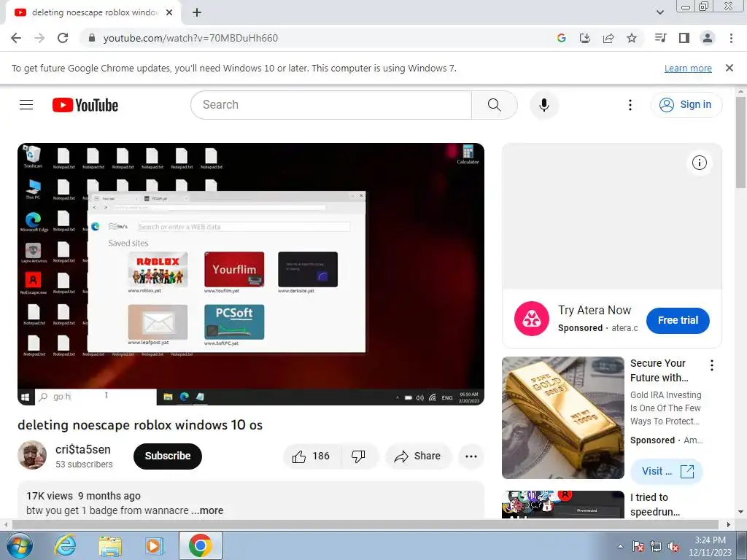Open more actions next to Share
Screen dimensions: 747x560
click(471, 456)
